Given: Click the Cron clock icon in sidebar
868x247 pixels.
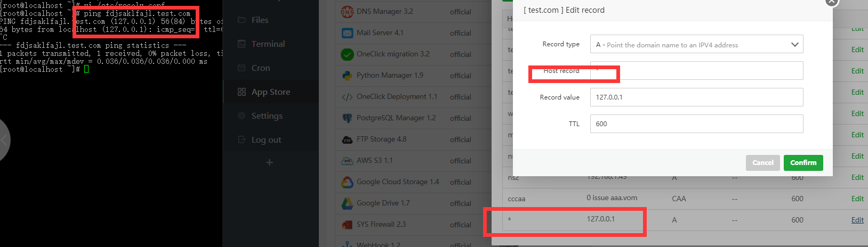Looking at the screenshot, I should (242, 68).
